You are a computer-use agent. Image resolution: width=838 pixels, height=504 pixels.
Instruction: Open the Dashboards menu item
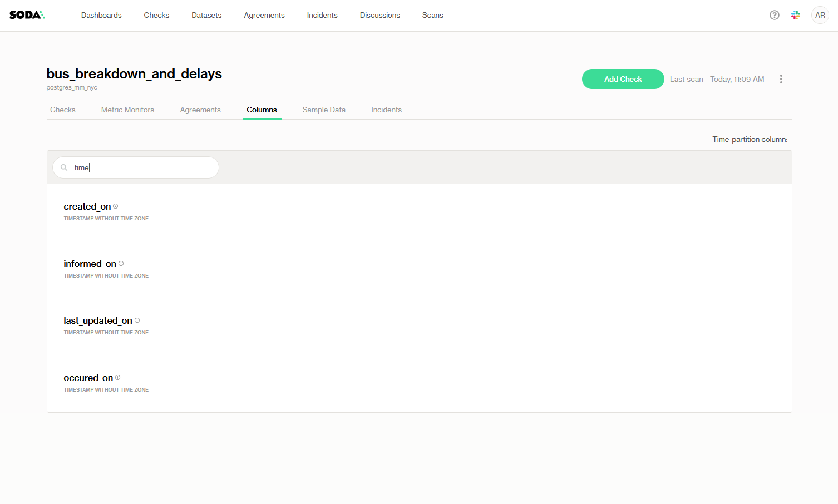101,15
